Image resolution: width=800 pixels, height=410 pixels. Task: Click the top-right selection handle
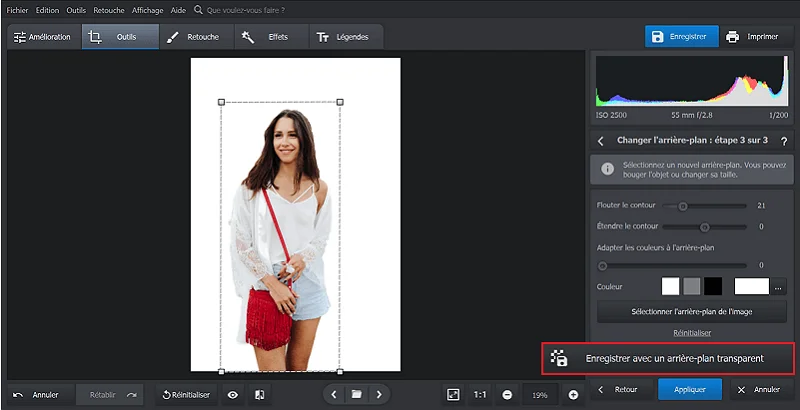(340, 102)
